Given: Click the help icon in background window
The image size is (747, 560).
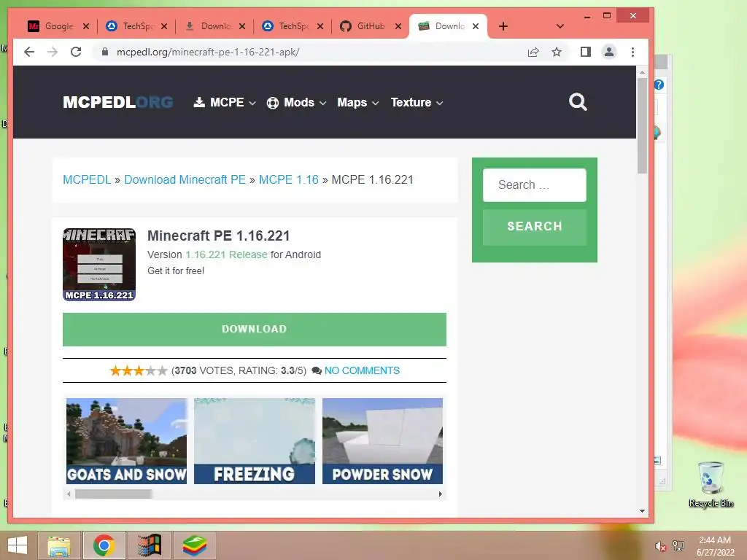Looking at the screenshot, I should (659, 85).
